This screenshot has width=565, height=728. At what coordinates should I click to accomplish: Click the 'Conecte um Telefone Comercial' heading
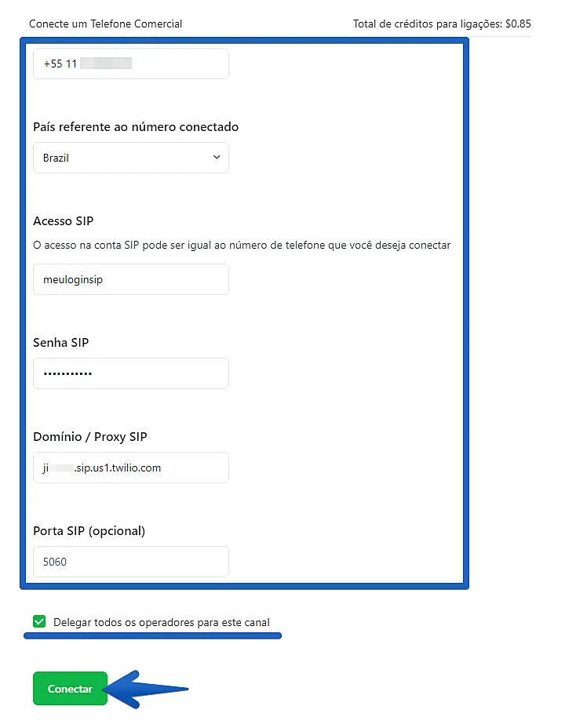coord(105,24)
